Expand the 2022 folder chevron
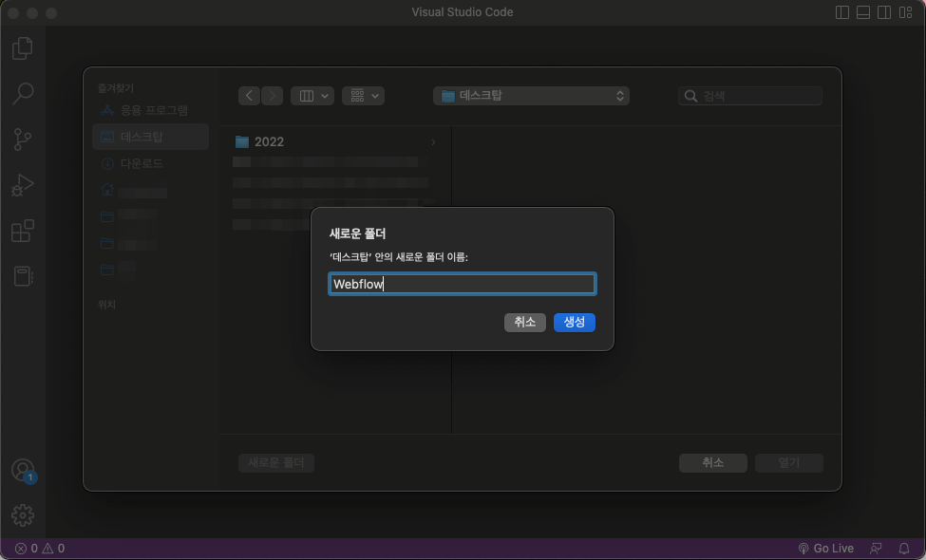This screenshot has height=560, width=926. [x=433, y=142]
